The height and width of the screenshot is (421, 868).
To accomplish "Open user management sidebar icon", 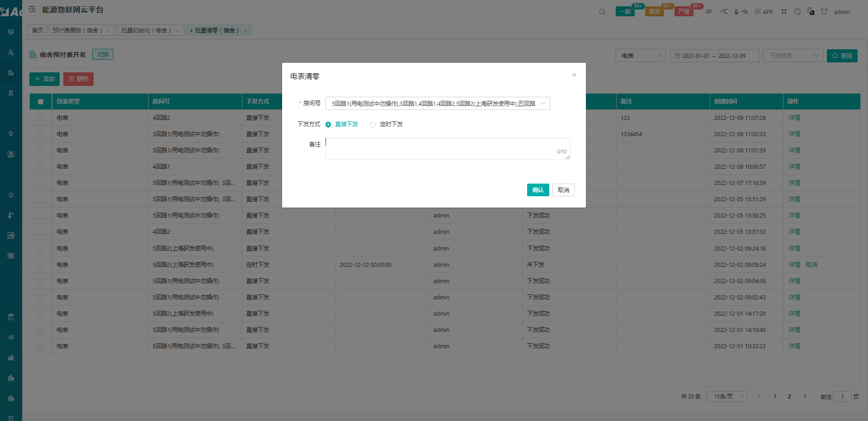I will [x=11, y=52].
